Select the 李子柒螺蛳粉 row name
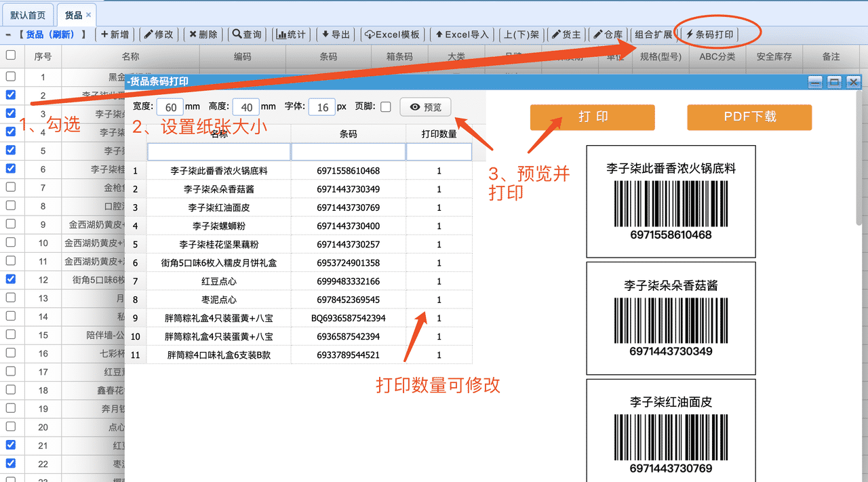This screenshot has width=868, height=482. (219, 226)
